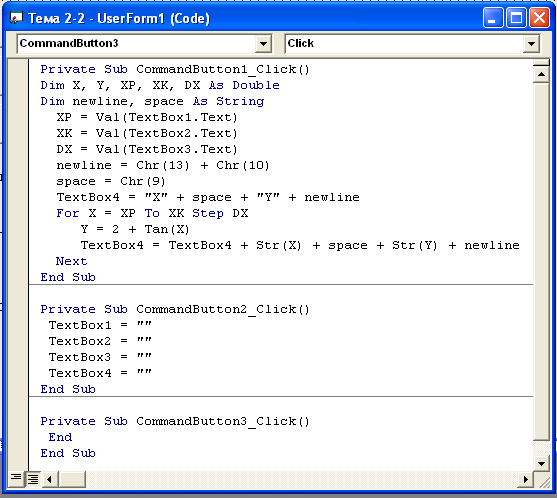Viewport: 557px width, 498px height.
Task: Click the line 'space = Chr(9)'
Action: [x=111, y=181]
